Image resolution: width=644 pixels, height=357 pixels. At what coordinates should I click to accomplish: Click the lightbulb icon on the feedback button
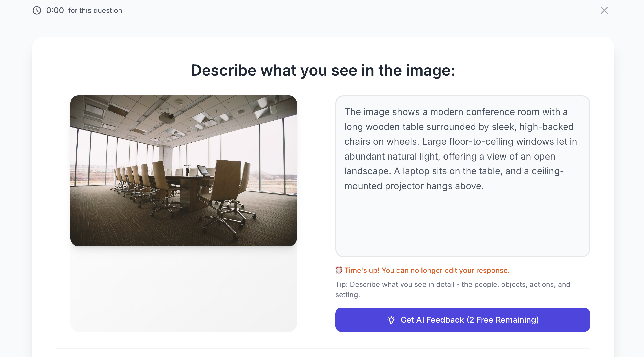391,320
